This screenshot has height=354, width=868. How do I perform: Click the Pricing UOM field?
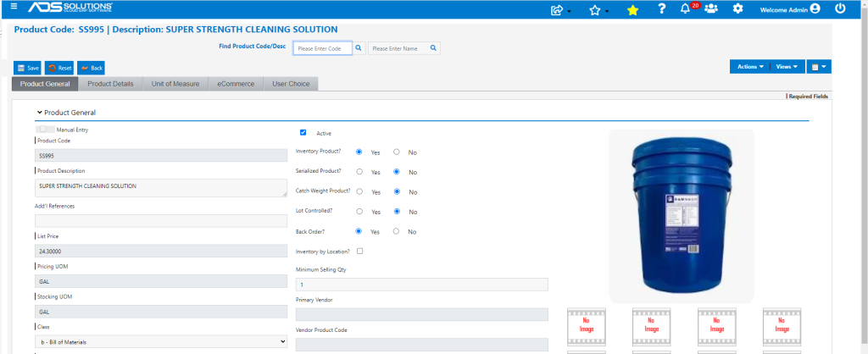click(161, 281)
